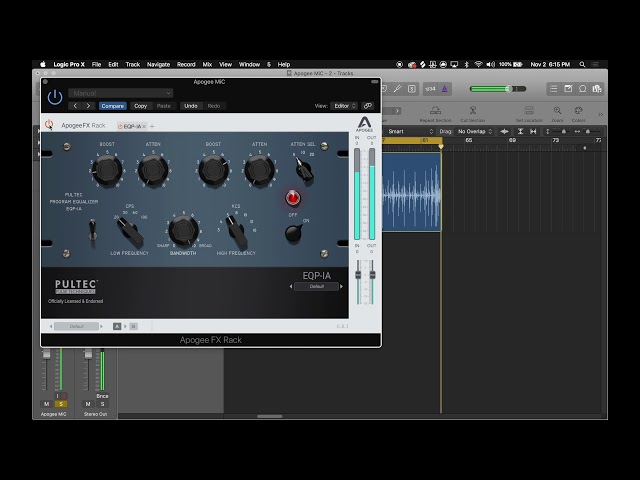Open the EQP-IA Default preset field
640x480 pixels.
[316, 287]
